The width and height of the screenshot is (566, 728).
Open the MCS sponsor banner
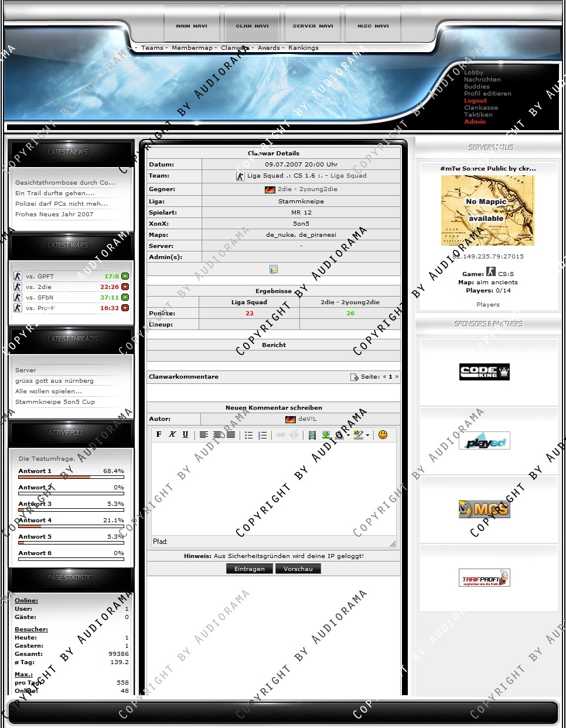(485, 509)
